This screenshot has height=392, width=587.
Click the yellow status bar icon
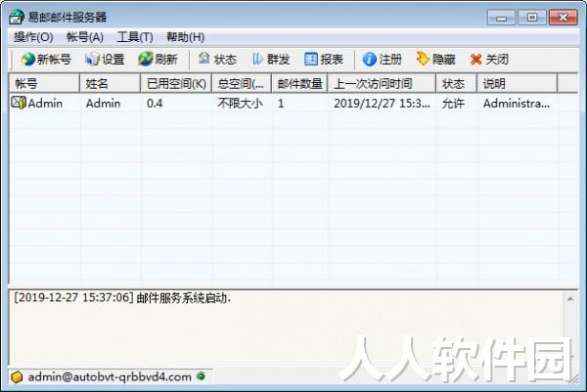17,377
